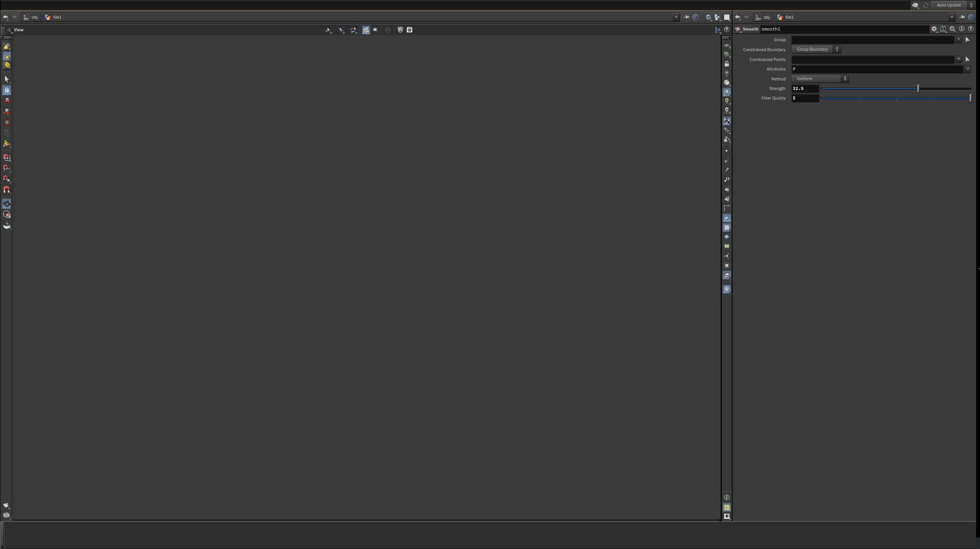Open the Constrained Points dropdown arrow
Viewport: 980px width, 549px height.
coord(958,59)
